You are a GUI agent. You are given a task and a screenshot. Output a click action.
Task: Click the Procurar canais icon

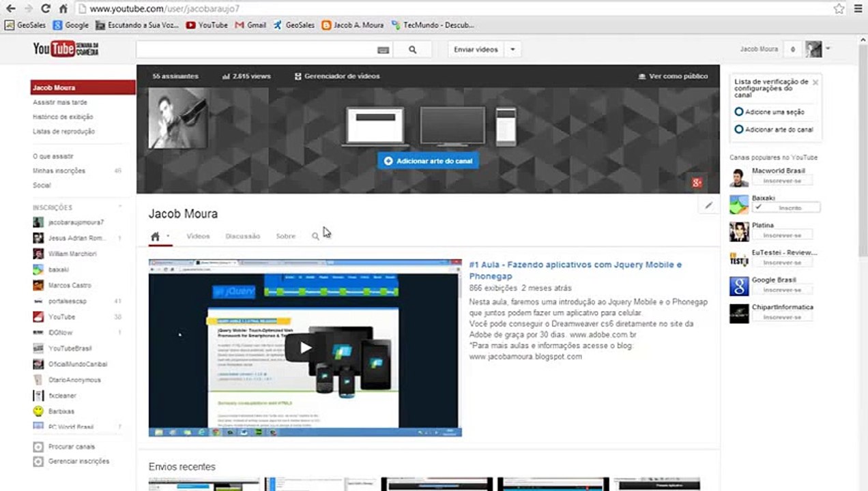tap(38, 447)
